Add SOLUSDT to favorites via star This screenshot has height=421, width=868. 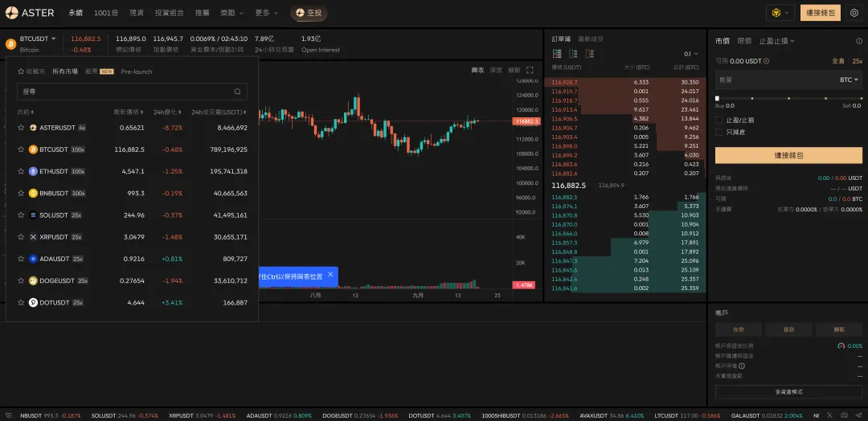(21, 215)
